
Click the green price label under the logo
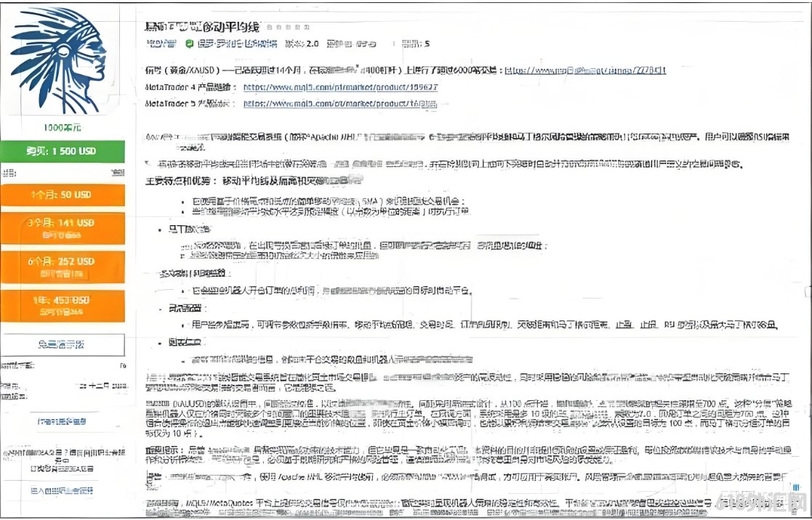[x=62, y=127]
